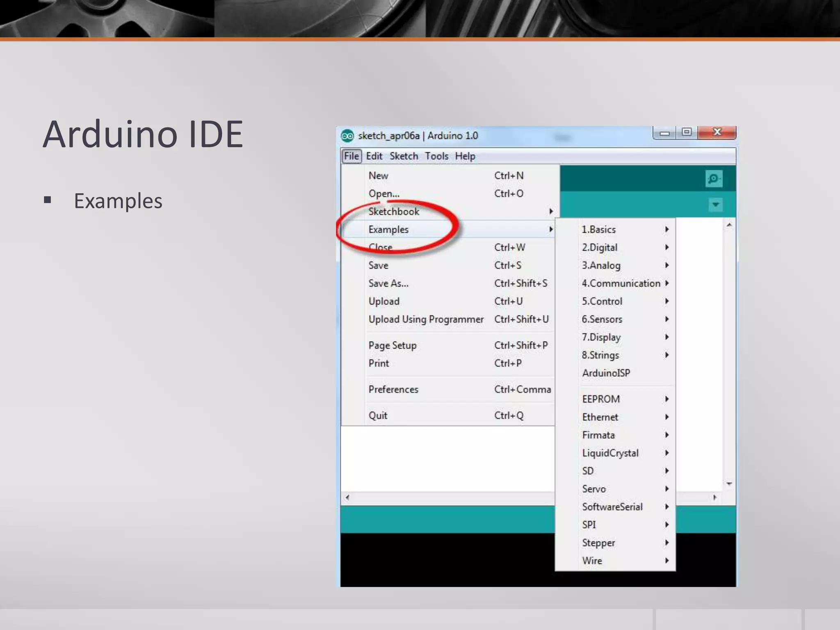Expand the Ethernet library examples
The image size is (840, 630).
point(615,417)
